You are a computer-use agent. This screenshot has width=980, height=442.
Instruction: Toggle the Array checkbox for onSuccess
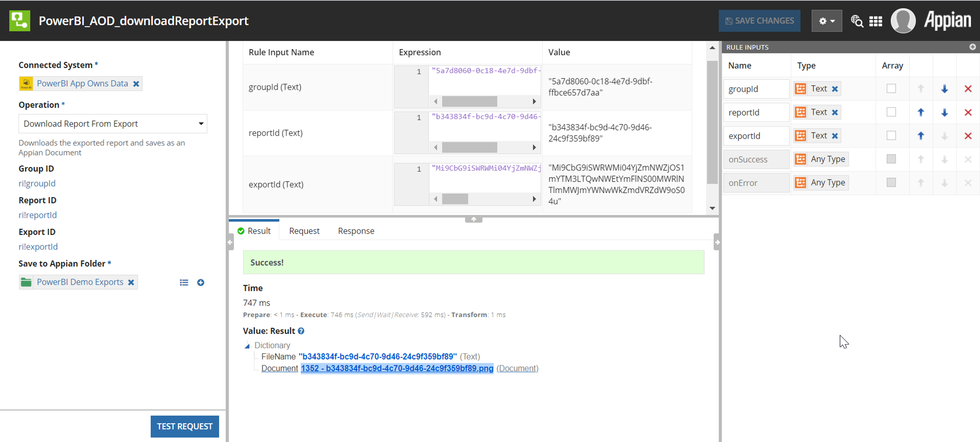coord(891,159)
